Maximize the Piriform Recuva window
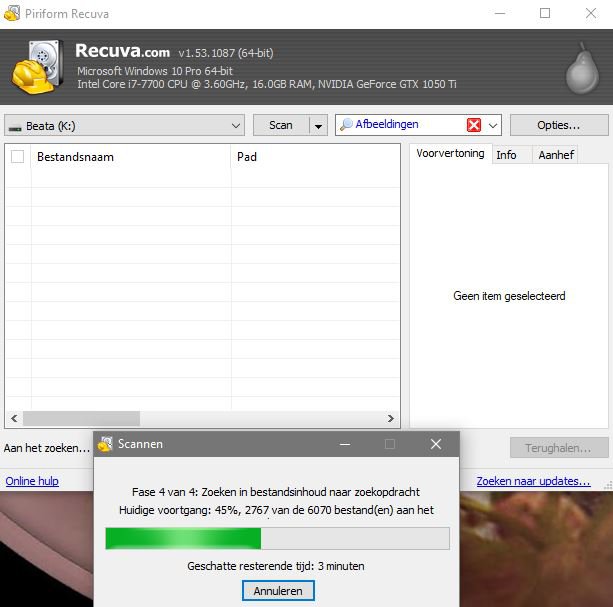This screenshot has height=607, width=613. (545, 13)
